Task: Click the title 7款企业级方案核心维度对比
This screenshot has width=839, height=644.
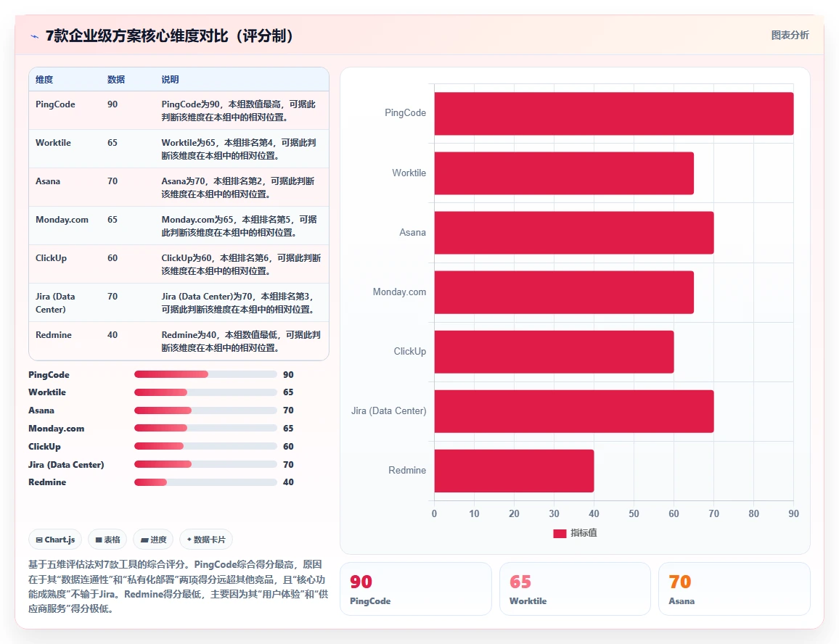Action: click(169, 36)
